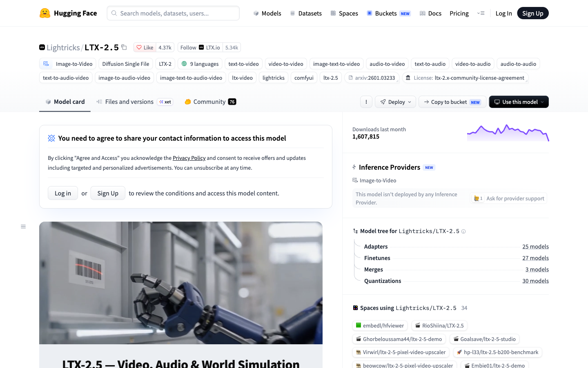Open the Deploy dropdown
Viewport: 588px width, 368px height.
[396, 102]
